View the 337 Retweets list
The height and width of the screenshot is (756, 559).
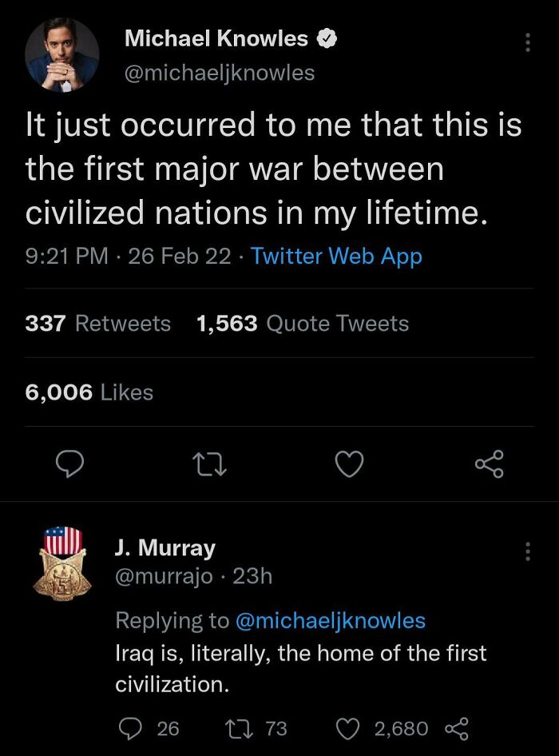pos(97,323)
